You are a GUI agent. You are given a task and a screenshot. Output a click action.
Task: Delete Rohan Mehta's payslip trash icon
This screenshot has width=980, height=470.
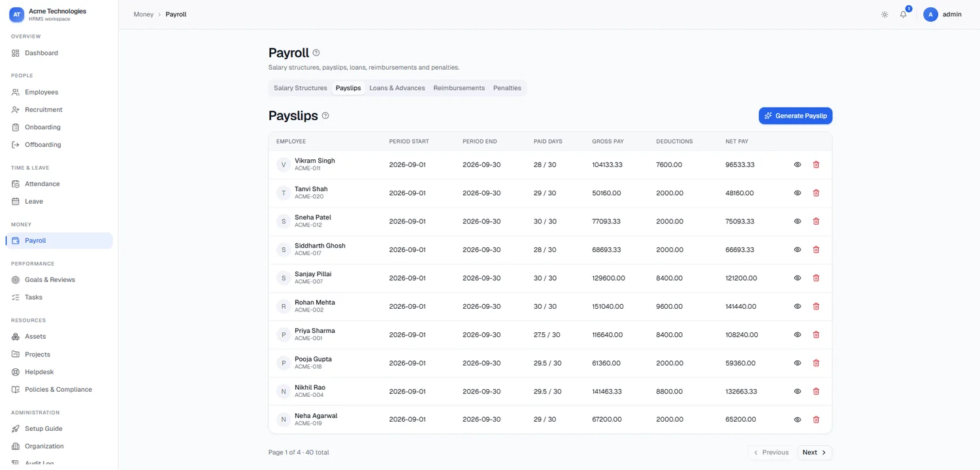(x=816, y=306)
